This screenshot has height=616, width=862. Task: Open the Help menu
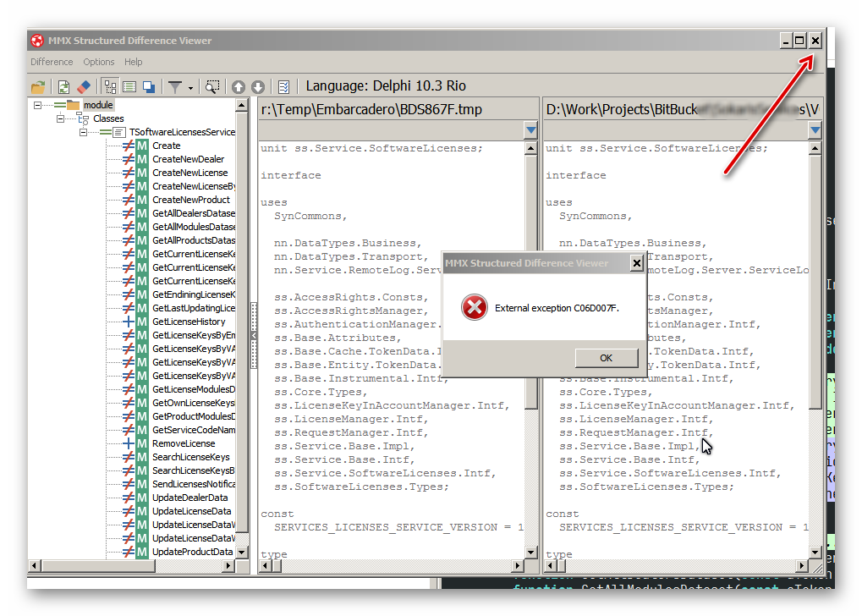pyautogui.click(x=133, y=62)
